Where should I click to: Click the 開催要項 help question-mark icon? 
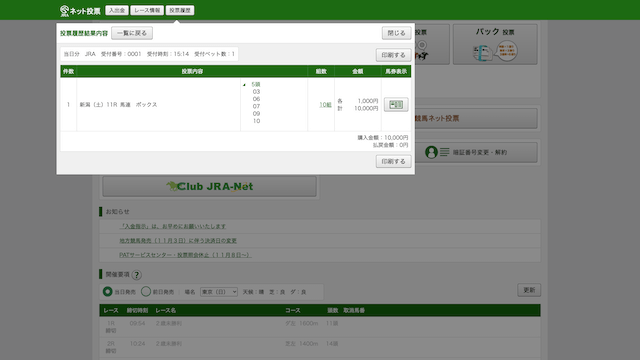137,275
